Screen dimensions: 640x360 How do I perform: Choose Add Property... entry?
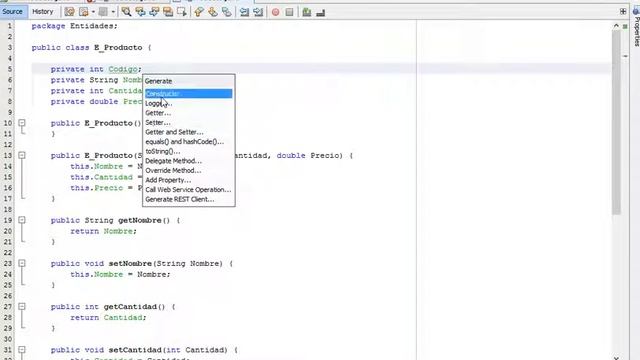(x=189, y=180)
